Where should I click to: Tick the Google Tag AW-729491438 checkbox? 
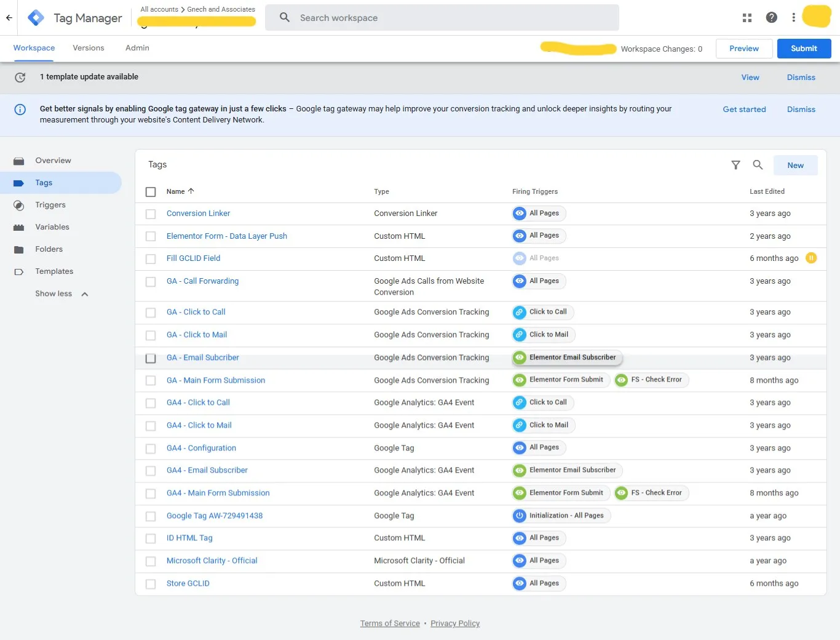(151, 516)
